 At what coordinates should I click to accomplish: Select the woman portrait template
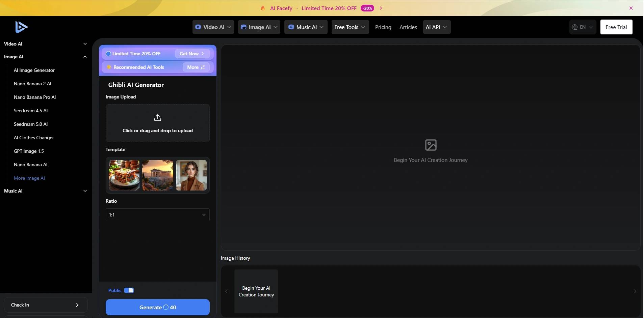click(x=191, y=175)
